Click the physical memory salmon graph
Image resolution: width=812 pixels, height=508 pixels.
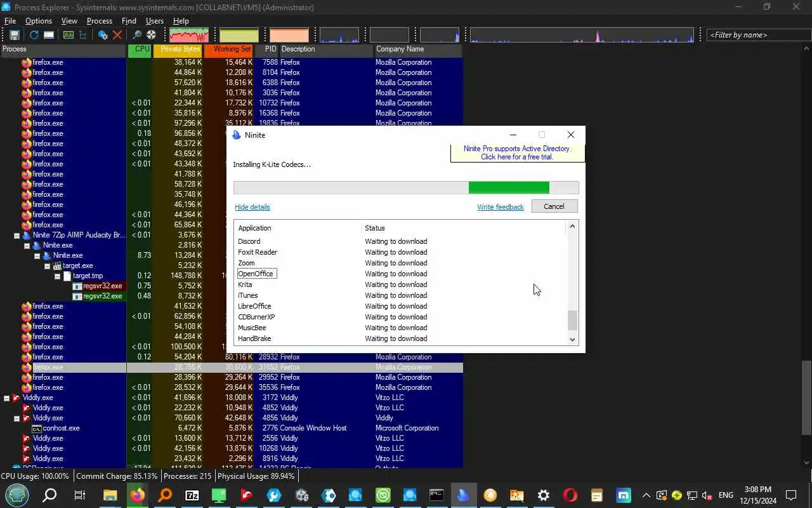tap(289, 35)
